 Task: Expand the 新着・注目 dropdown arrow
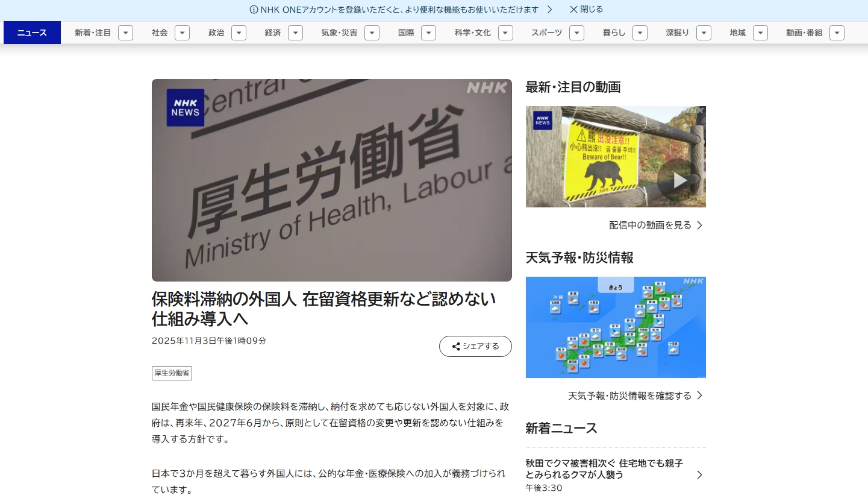pyautogui.click(x=125, y=33)
